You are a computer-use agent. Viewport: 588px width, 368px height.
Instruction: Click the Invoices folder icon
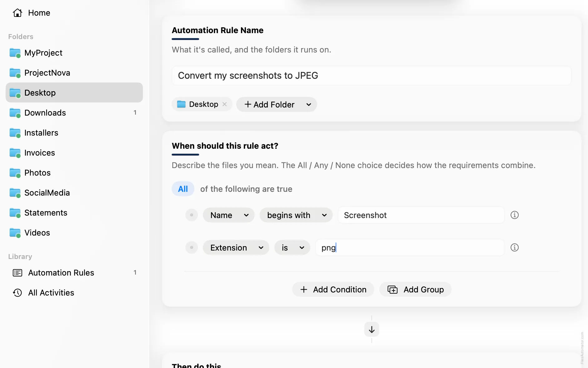coord(15,153)
